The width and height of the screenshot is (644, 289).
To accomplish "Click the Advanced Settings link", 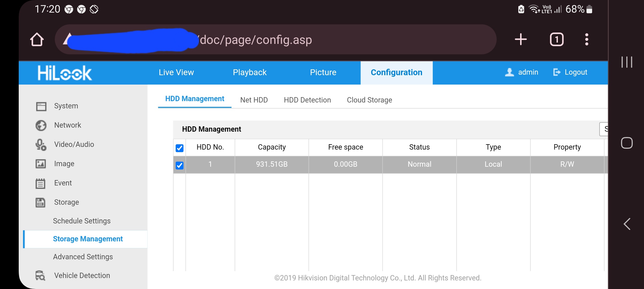I will pos(83,256).
